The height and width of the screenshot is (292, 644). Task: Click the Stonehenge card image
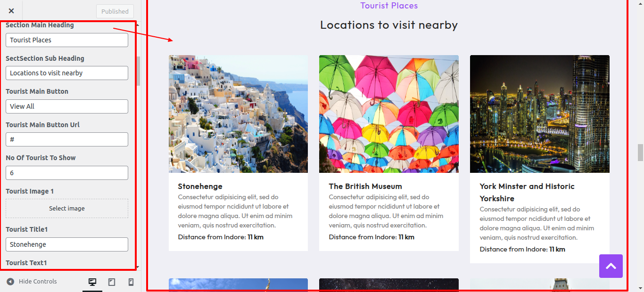click(x=238, y=114)
